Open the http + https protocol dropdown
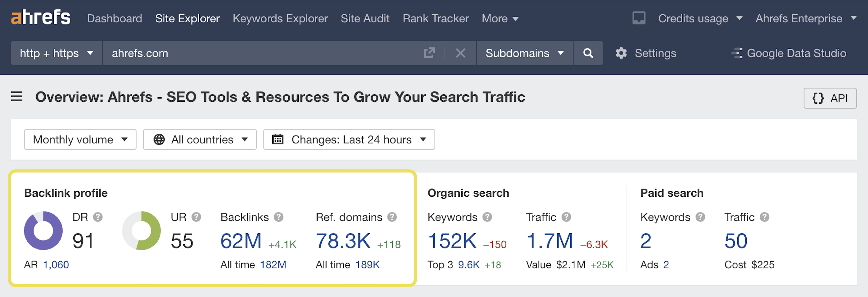This screenshot has width=868, height=297. [x=56, y=53]
